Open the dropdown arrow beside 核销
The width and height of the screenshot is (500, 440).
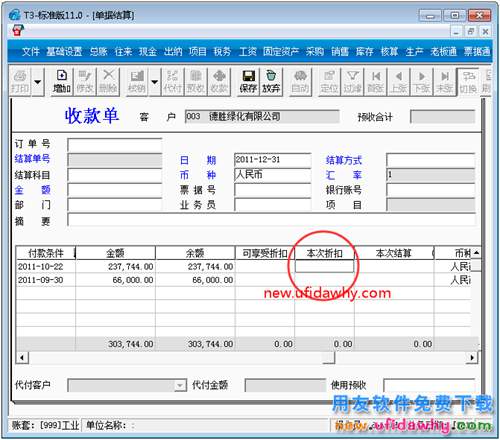[x=155, y=82]
